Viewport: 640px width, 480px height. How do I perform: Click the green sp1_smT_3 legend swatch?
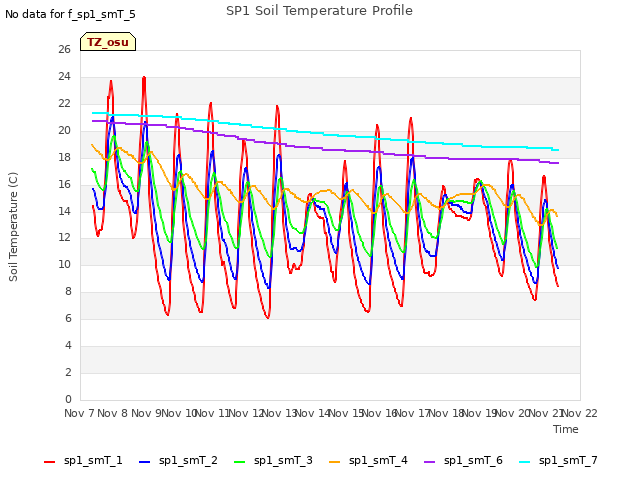(x=240, y=462)
